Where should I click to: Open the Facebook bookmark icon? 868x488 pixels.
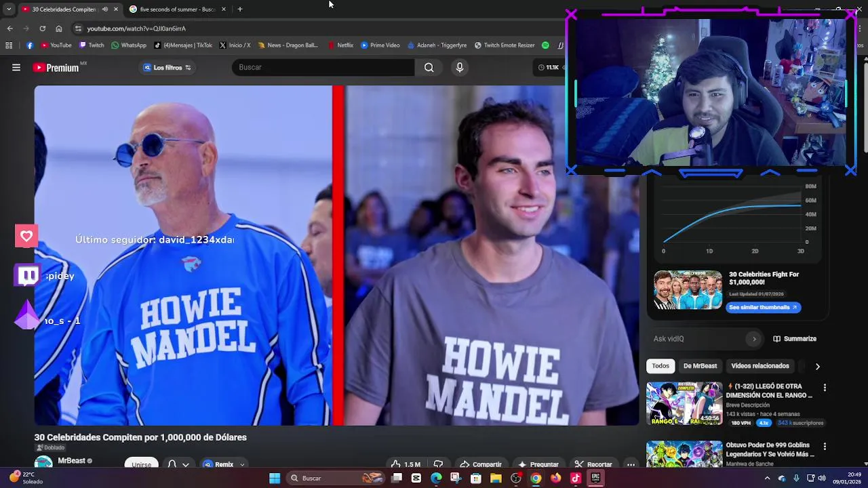pyautogui.click(x=30, y=45)
